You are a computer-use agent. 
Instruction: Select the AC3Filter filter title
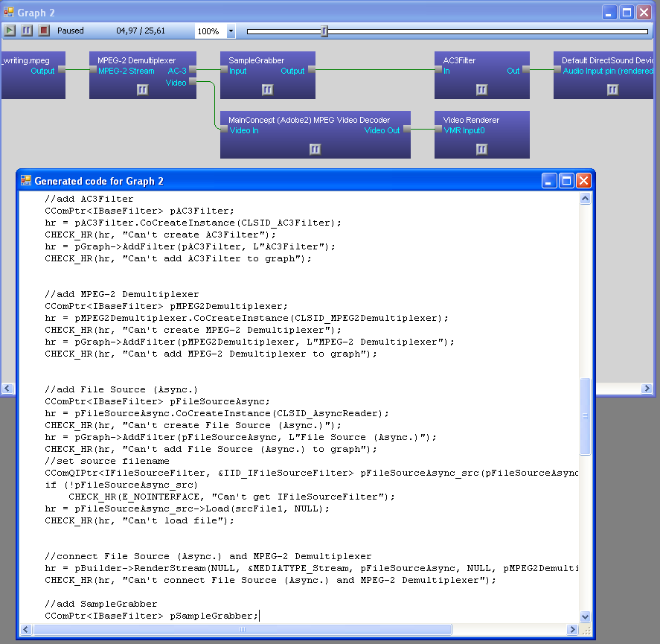click(459, 60)
